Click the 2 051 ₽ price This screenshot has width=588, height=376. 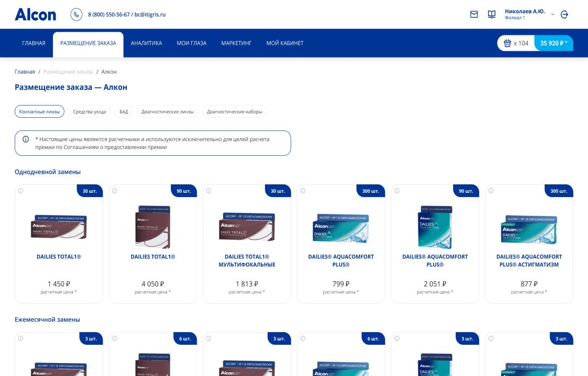coord(435,284)
